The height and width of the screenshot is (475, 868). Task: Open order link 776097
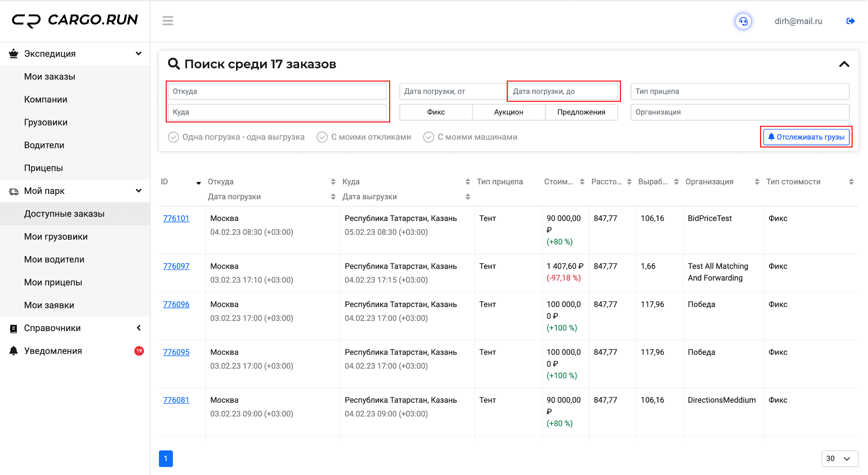176,266
